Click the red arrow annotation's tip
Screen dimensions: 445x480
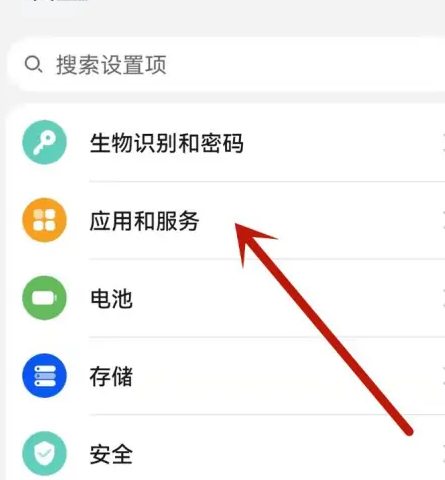click(237, 225)
